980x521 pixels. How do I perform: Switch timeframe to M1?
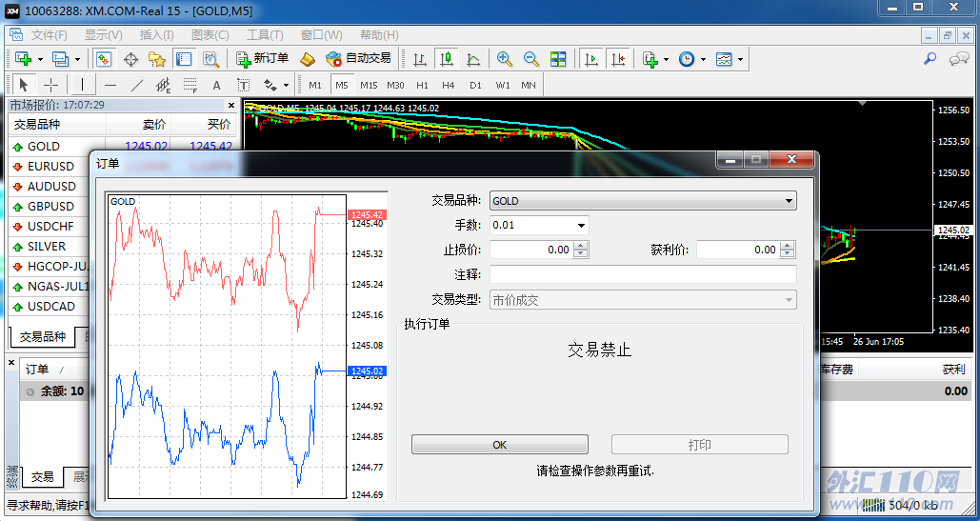tap(315, 85)
